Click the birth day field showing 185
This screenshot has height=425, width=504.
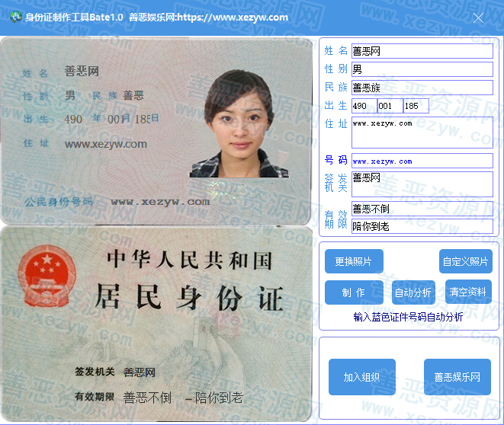416,106
